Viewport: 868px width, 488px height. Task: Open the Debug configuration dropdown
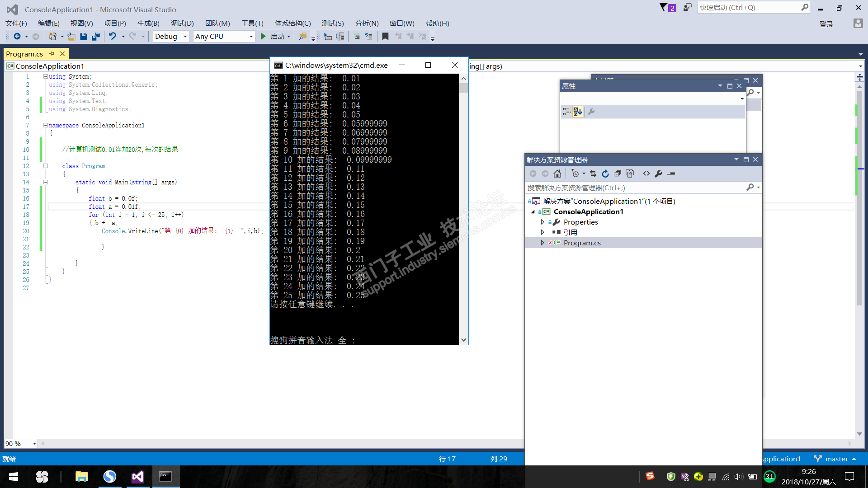[x=171, y=37]
